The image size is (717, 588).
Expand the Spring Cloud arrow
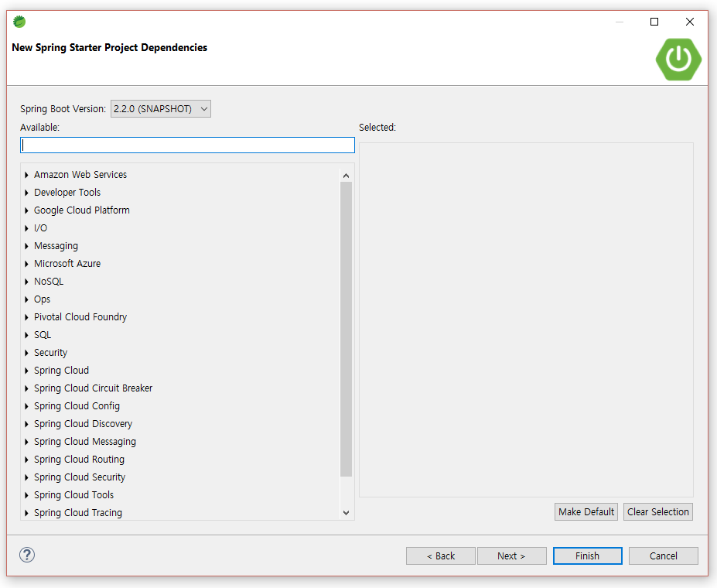pyautogui.click(x=26, y=371)
